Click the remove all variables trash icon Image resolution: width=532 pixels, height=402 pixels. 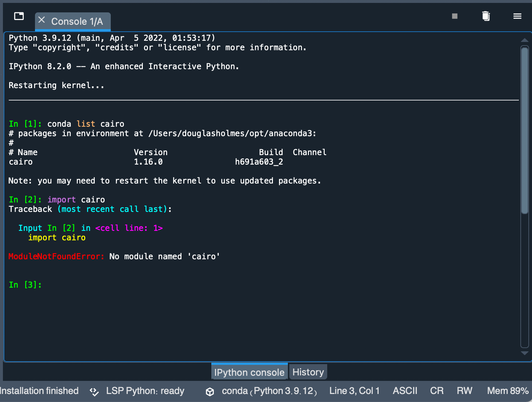point(486,16)
